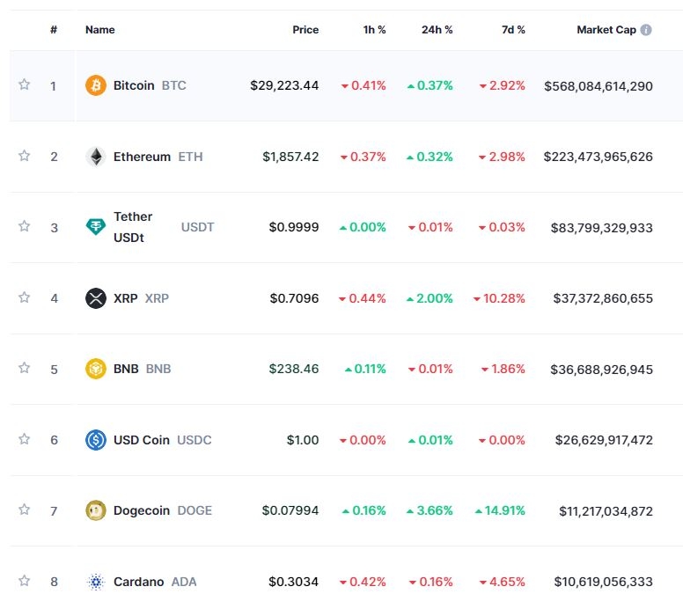This screenshot has height=616, width=683.
Task: Open the Market Cap info icon
Action: (x=646, y=30)
